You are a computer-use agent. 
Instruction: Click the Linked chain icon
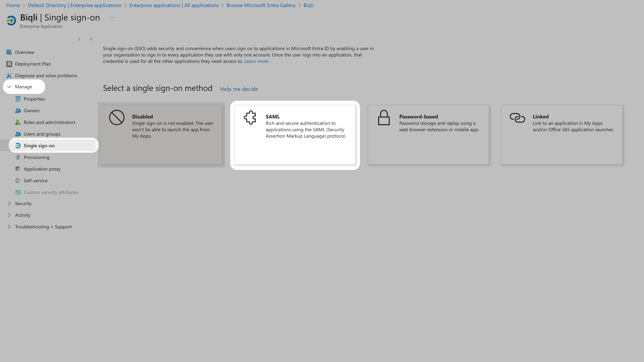coord(517,118)
